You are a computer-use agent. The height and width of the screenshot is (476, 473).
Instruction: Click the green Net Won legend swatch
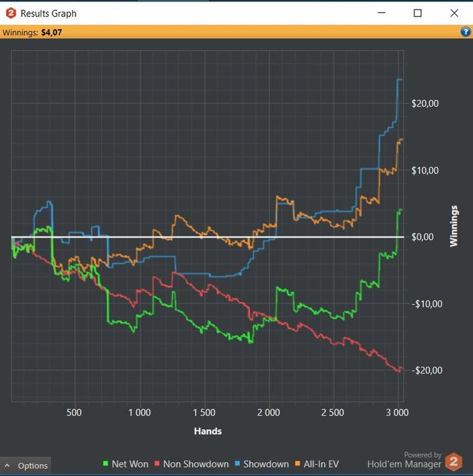105,464
